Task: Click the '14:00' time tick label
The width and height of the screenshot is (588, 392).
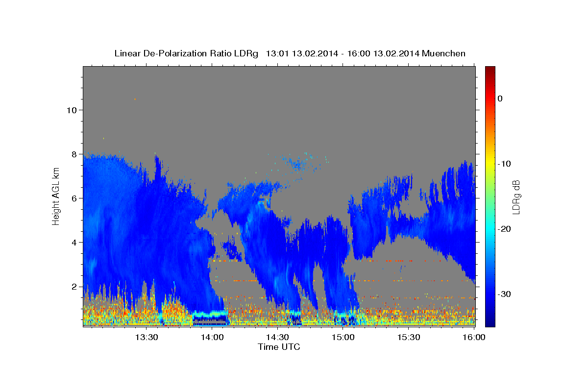Action: pos(212,338)
